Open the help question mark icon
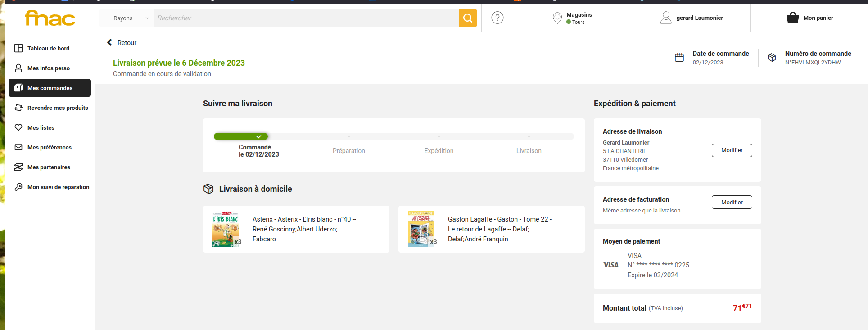Image resolution: width=868 pixels, height=330 pixels. point(497,18)
